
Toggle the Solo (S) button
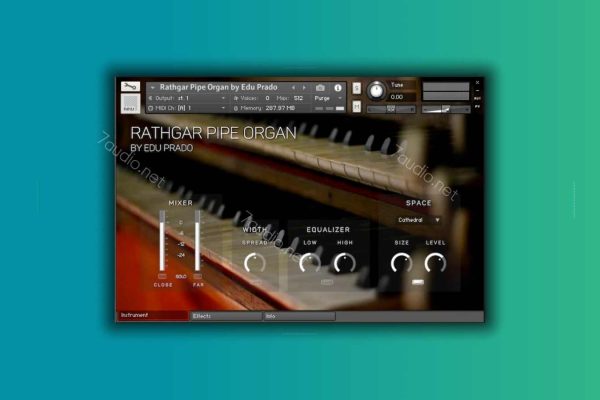pos(356,88)
